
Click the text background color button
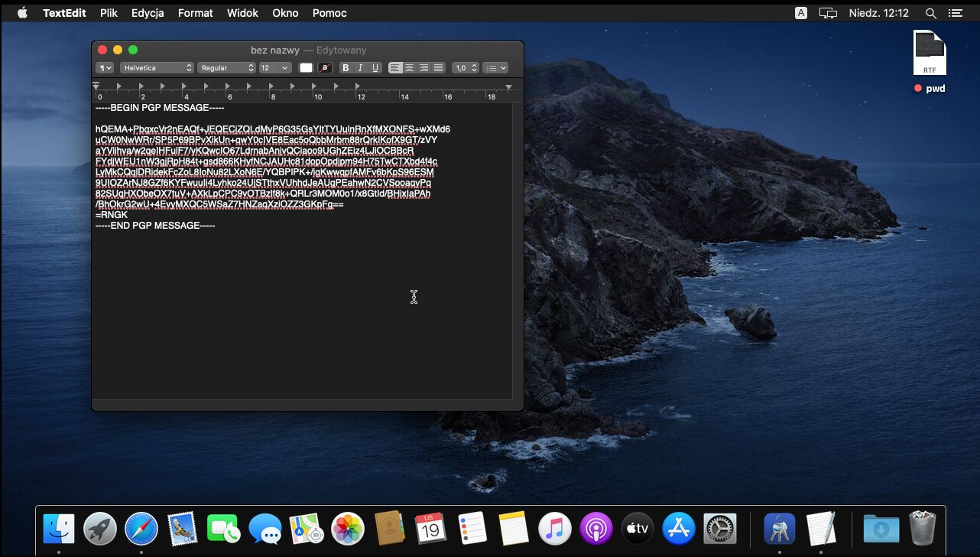tap(325, 68)
